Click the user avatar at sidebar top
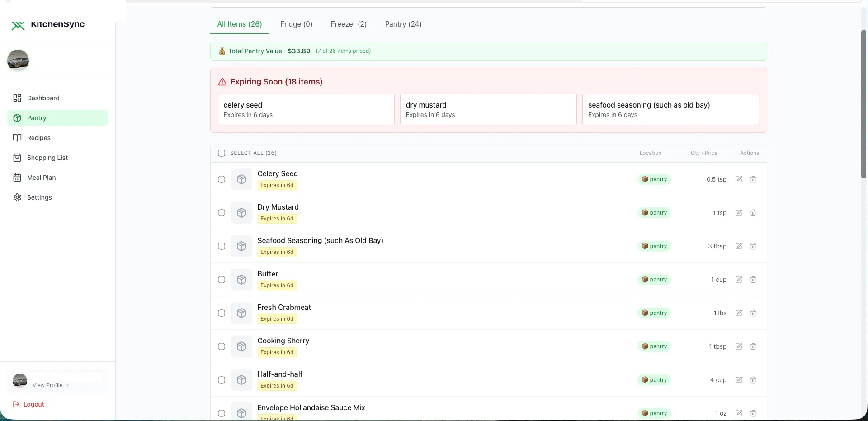This screenshot has width=868, height=421. pos(18,61)
